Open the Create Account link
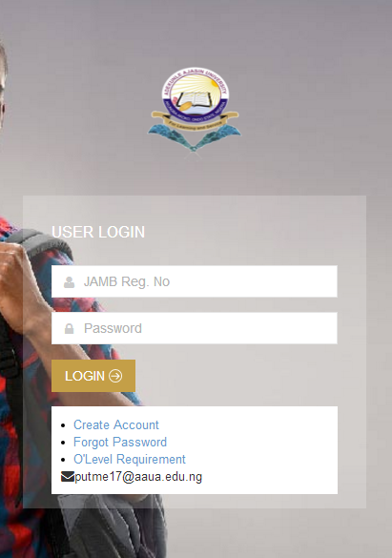This screenshot has width=392, height=558. [116, 424]
